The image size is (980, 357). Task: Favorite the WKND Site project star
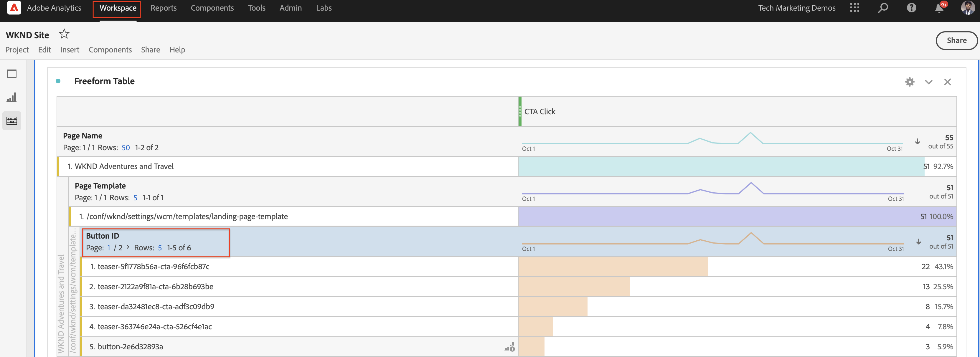coord(64,34)
